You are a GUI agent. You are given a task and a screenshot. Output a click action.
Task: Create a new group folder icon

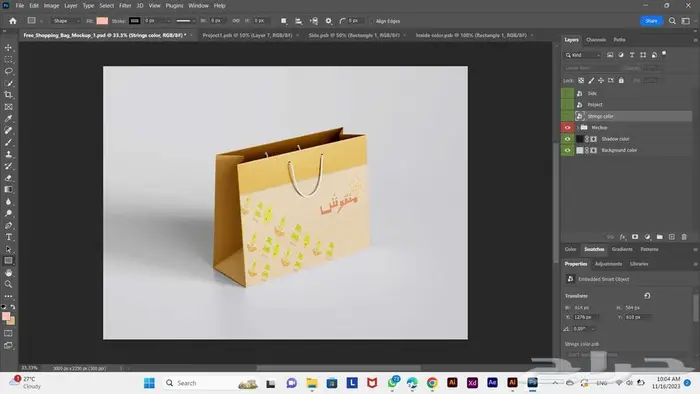[659, 237]
